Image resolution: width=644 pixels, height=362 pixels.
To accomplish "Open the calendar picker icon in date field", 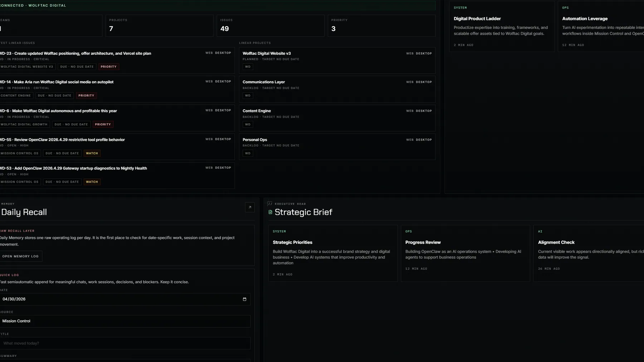I will 245,299.
